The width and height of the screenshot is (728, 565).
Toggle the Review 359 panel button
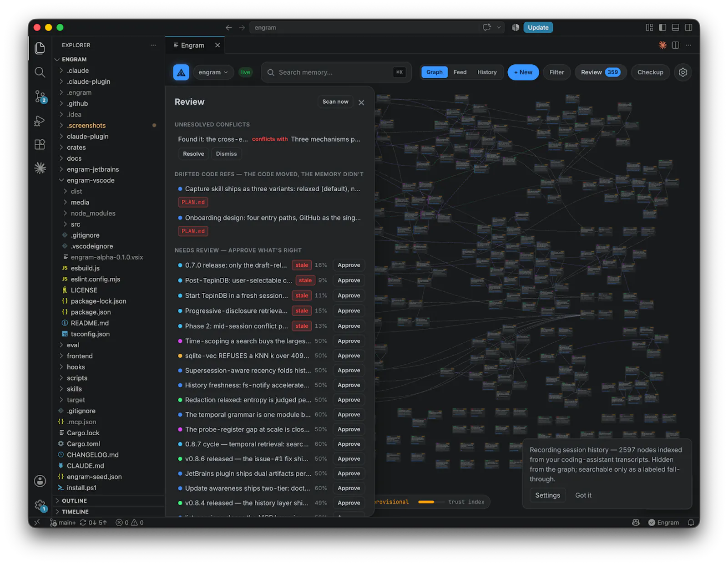tap(601, 72)
